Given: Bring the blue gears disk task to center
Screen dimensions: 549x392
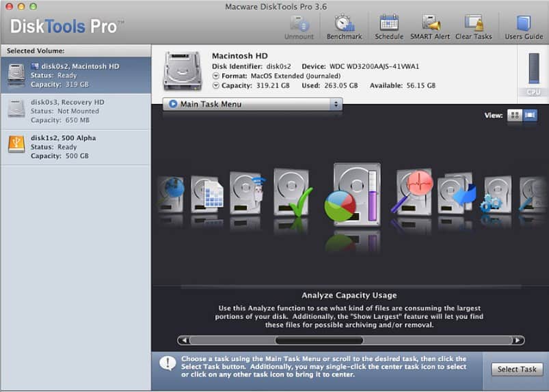Looking at the screenshot, I should click(496, 194).
